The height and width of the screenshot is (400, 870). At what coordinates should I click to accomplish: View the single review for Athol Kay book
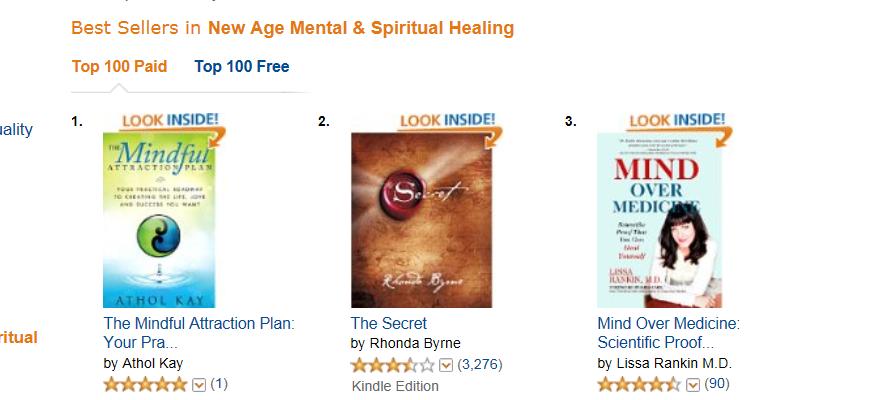tap(219, 384)
